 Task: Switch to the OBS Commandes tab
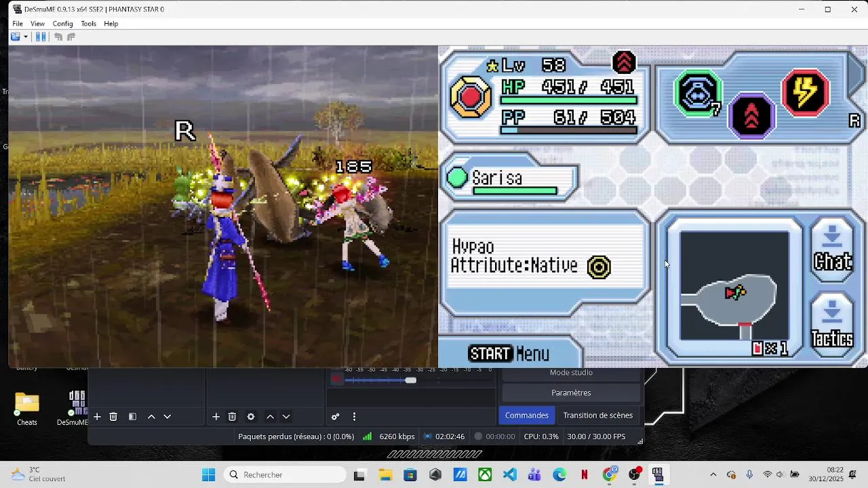pyautogui.click(x=527, y=415)
